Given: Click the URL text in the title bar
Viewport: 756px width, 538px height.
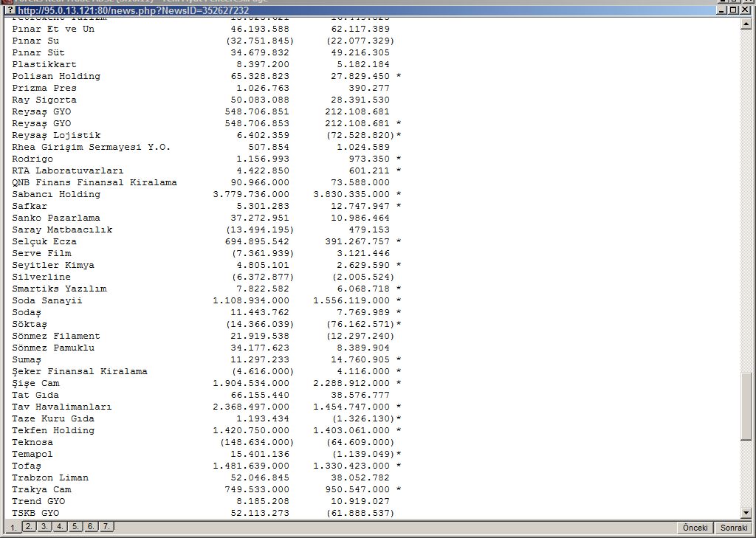Looking at the screenshot, I should [134, 10].
